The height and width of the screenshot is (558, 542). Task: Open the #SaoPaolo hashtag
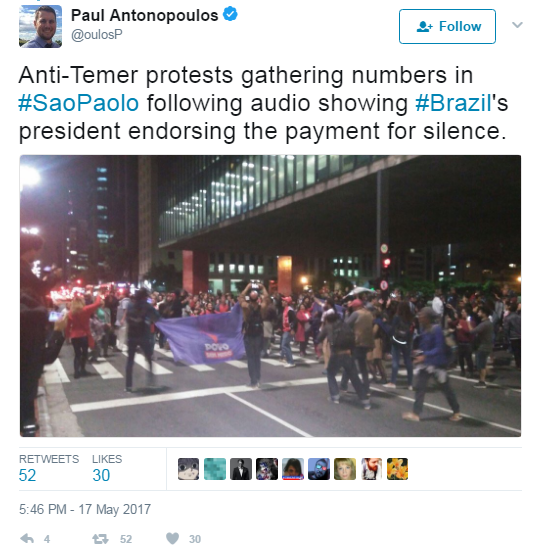pos(79,103)
